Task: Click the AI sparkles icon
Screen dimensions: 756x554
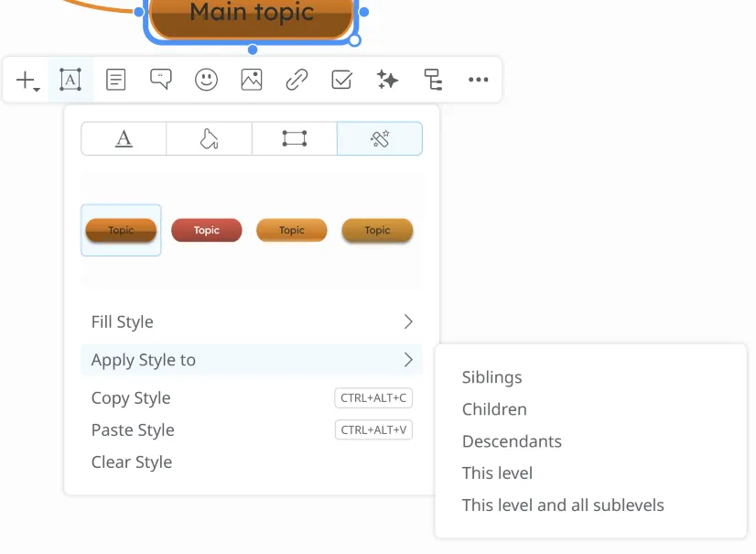Action: click(387, 81)
